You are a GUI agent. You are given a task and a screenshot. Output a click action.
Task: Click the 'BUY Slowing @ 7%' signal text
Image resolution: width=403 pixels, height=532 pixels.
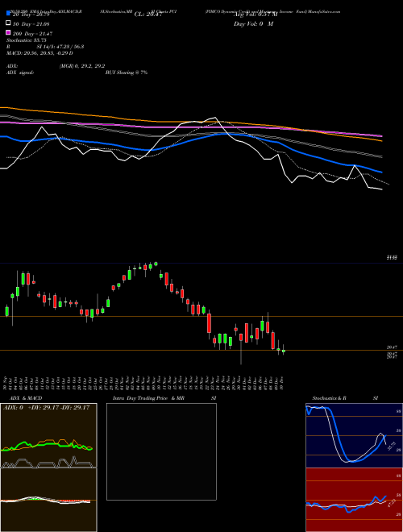tap(127, 73)
